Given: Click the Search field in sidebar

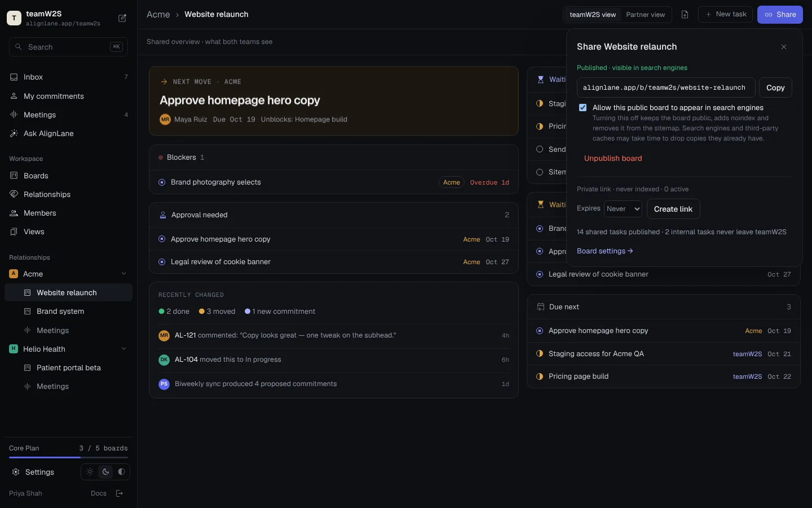Looking at the screenshot, I should pos(68,47).
